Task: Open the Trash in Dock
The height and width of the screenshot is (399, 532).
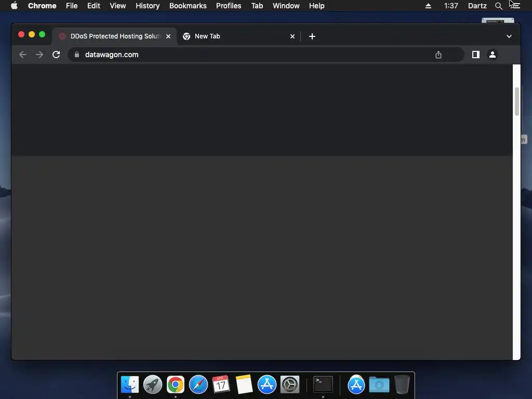Action: [402, 384]
